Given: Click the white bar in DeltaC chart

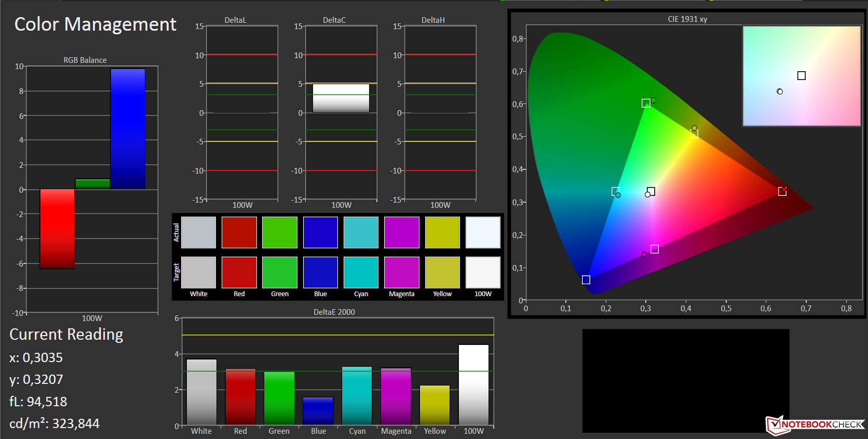Looking at the screenshot, I should [341, 98].
